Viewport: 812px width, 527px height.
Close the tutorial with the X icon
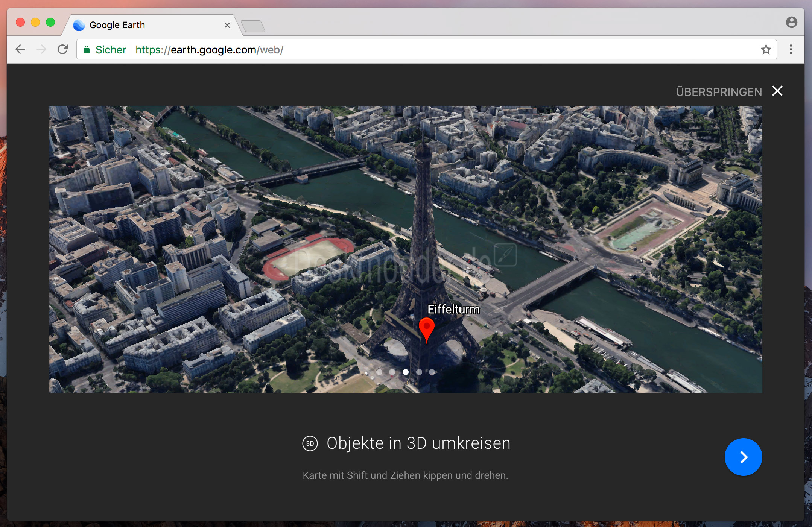coord(777,91)
